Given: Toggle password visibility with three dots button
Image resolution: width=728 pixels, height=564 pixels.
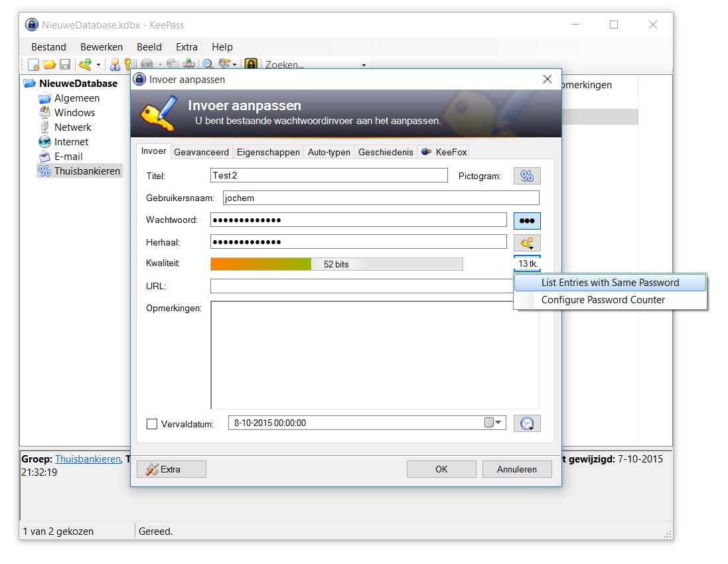Looking at the screenshot, I should [527, 220].
